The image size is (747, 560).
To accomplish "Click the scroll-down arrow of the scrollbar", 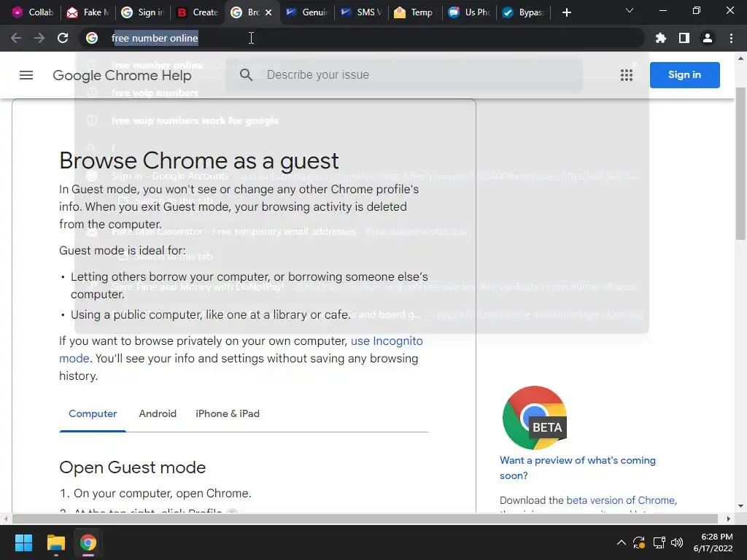I will pyautogui.click(x=740, y=506).
